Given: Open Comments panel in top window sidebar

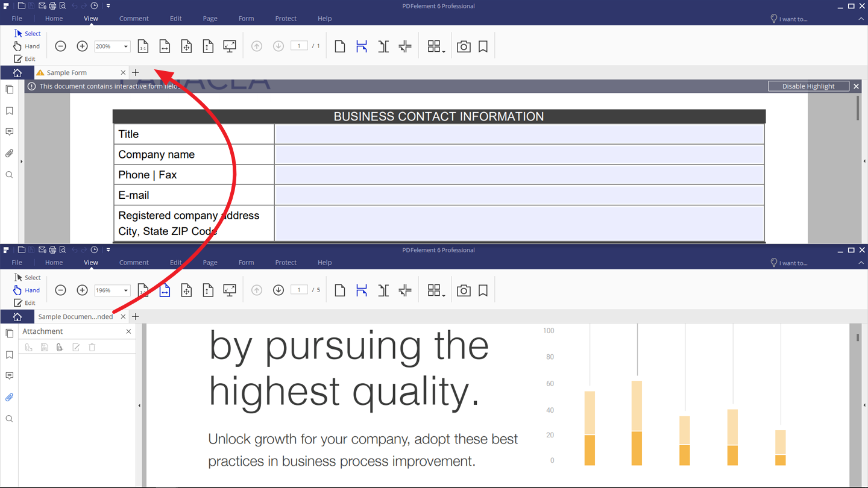Looking at the screenshot, I should pyautogui.click(x=9, y=132).
